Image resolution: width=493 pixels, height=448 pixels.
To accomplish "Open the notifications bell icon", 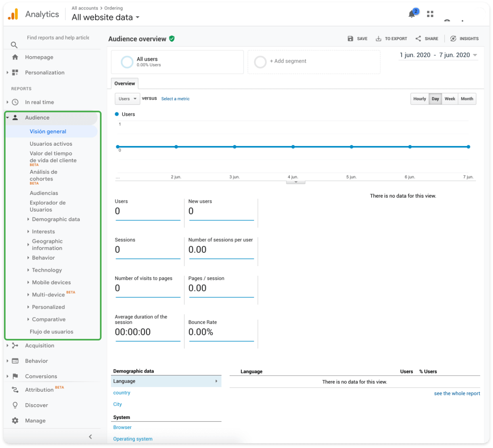I will point(412,14).
